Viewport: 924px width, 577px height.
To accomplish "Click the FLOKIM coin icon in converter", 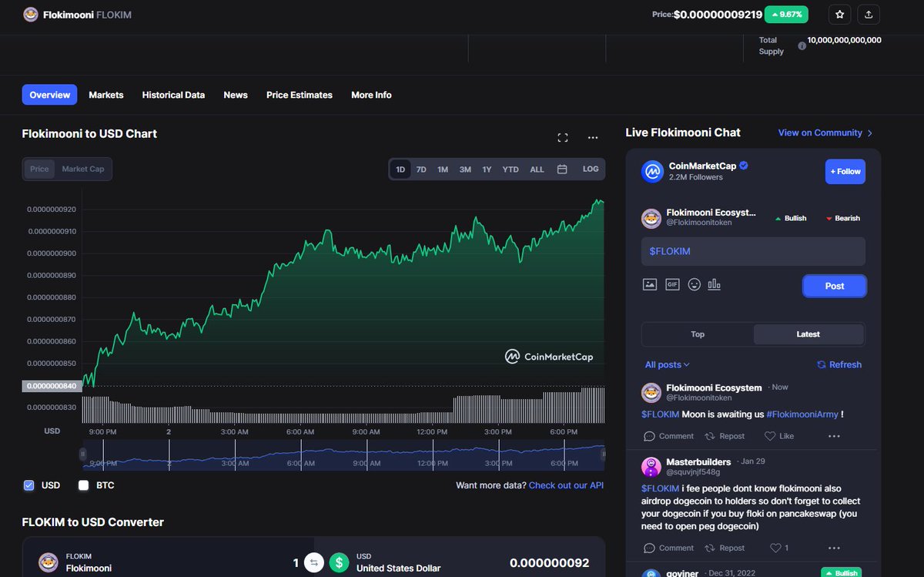I will click(x=49, y=562).
